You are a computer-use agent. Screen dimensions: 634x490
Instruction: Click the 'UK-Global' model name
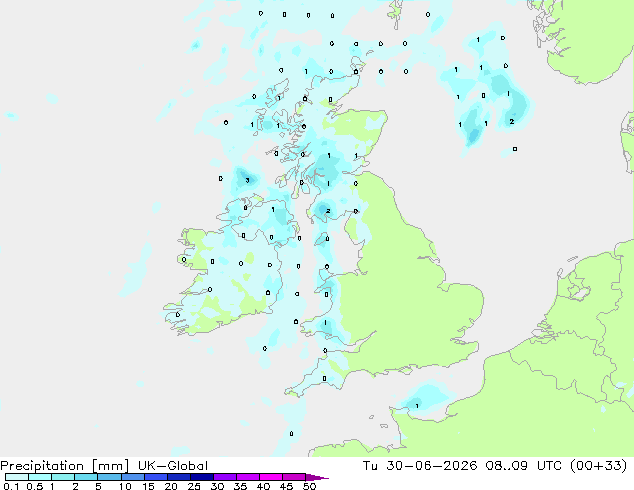(173, 466)
